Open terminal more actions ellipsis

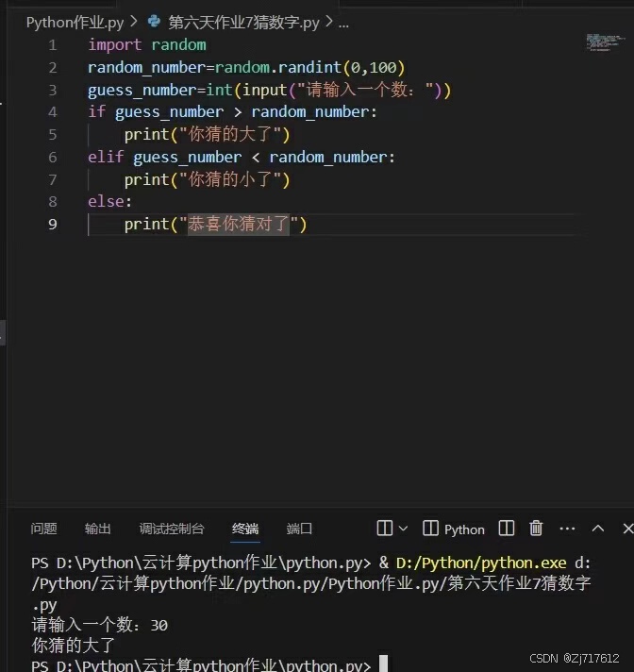[x=567, y=529]
